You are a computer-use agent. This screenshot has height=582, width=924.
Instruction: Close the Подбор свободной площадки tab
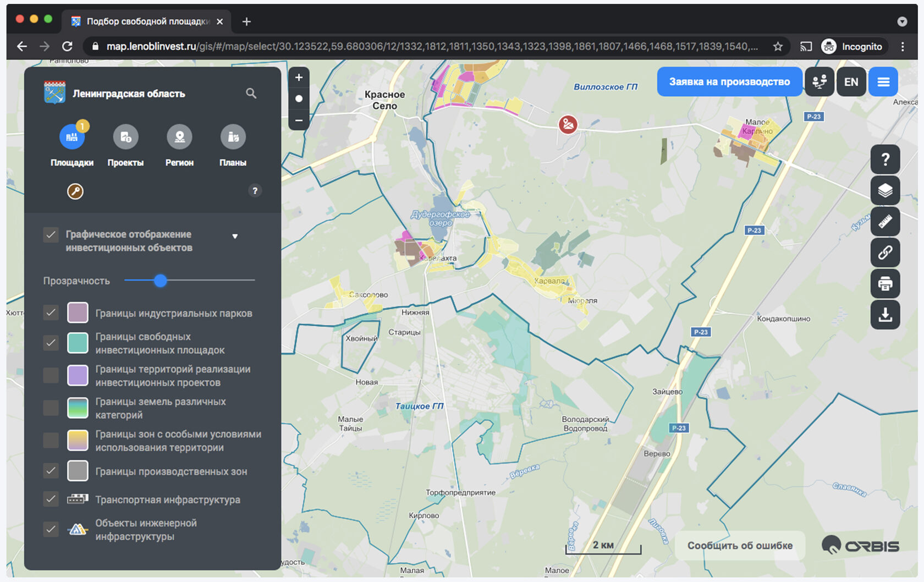click(x=220, y=21)
